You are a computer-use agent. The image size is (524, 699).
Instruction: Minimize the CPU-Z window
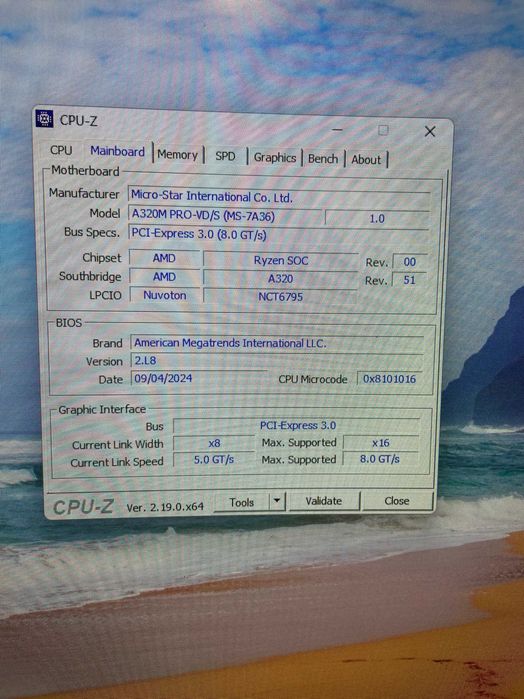coord(338,130)
